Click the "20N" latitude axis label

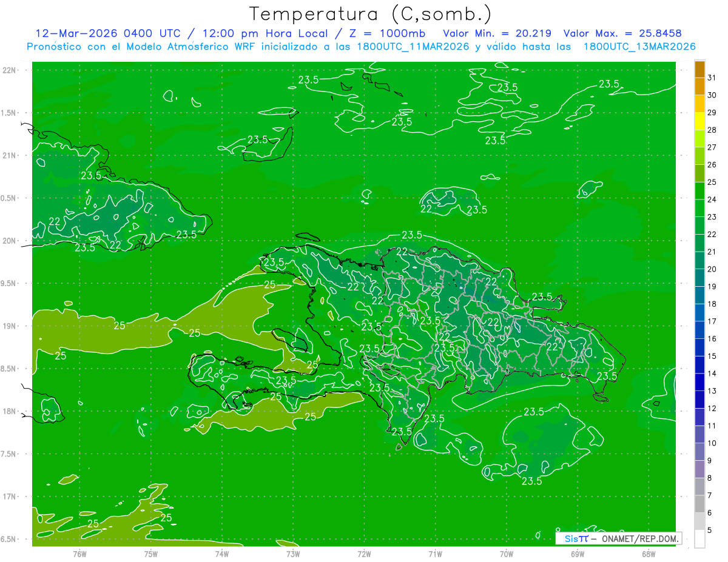(x=9, y=241)
